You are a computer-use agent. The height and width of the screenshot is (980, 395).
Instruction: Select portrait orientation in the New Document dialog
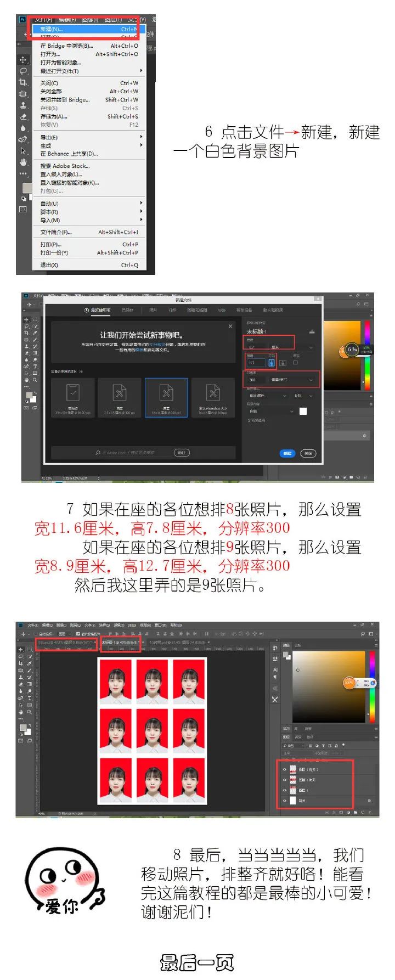tap(271, 363)
